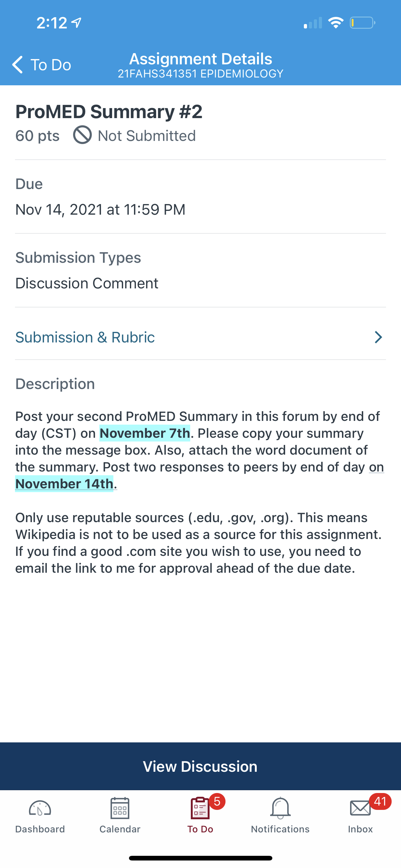Tap the Wi-Fi icon in status bar
This screenshot has height=868, width=401.
click(x=336, y=22)
